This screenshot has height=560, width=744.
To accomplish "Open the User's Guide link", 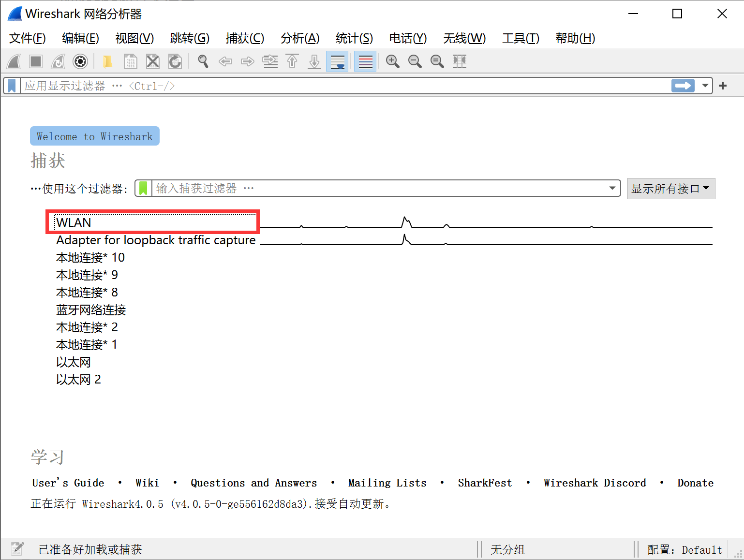I will click(x=68, y=483).
